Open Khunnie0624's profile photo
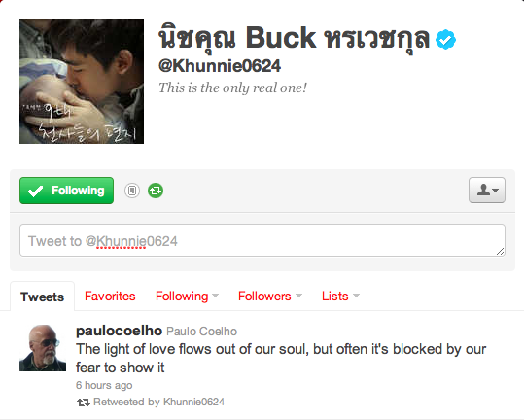This screenshot has width=524, height=420. click(x=82, y=82)
